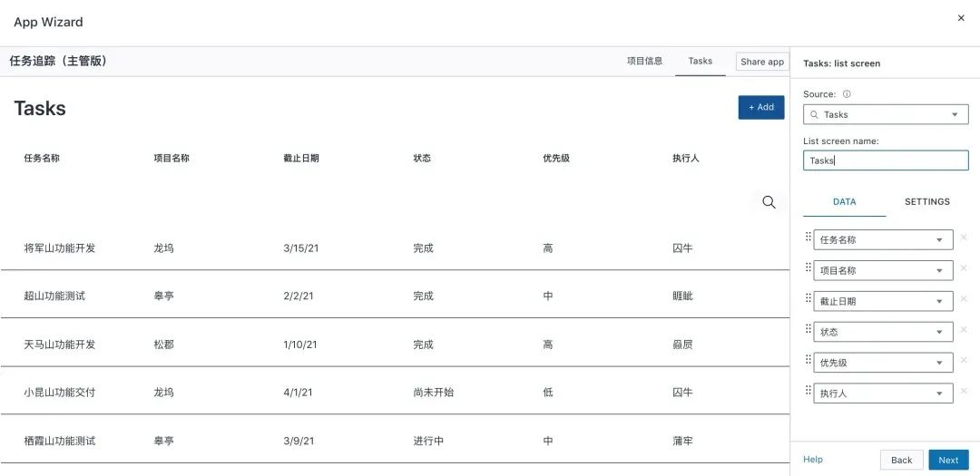The height and width of the screenshot is (476, 980).
Task: Click the date cell 4/1/21
Action: click(x=298, y=393)
